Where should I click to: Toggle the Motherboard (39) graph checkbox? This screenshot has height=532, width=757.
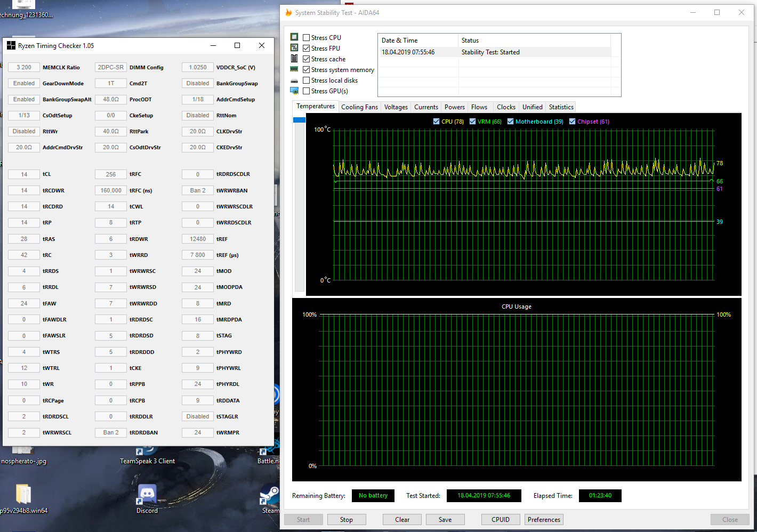(x=510, y=122)
